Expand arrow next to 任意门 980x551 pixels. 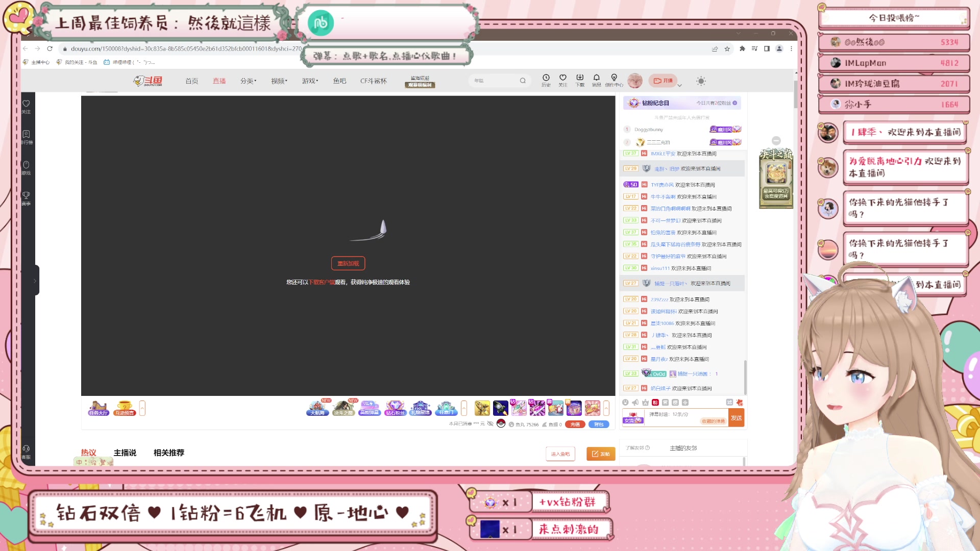coord(464,408)
